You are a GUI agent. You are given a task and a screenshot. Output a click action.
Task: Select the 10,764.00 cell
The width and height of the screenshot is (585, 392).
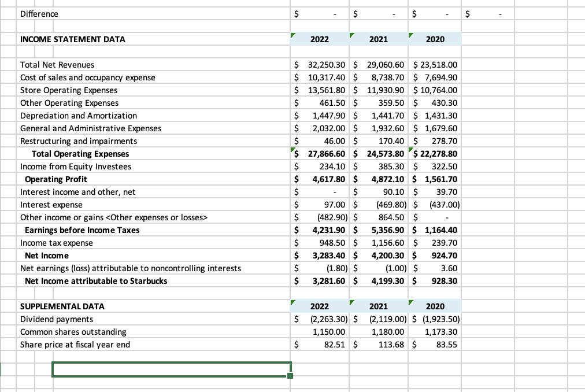pos(435,90)
